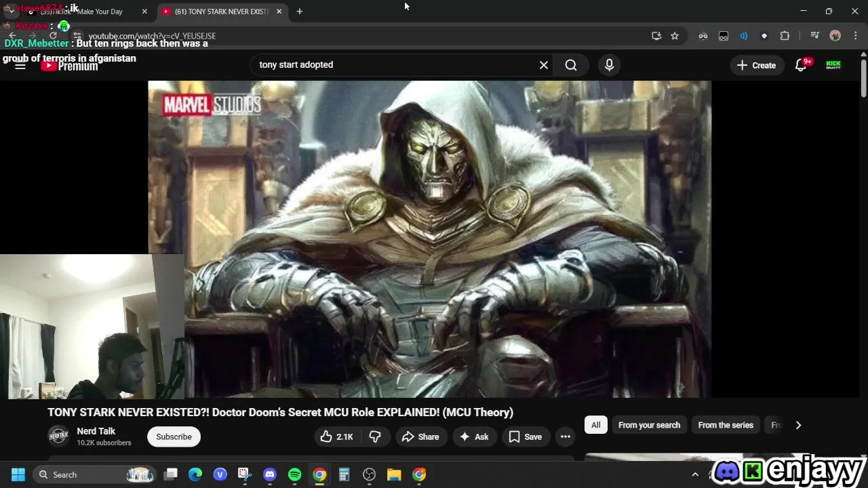Image resolution: width=868 pixels, height=488 pixels.
Task: Install app via the address bar icon
Action: 656,36
